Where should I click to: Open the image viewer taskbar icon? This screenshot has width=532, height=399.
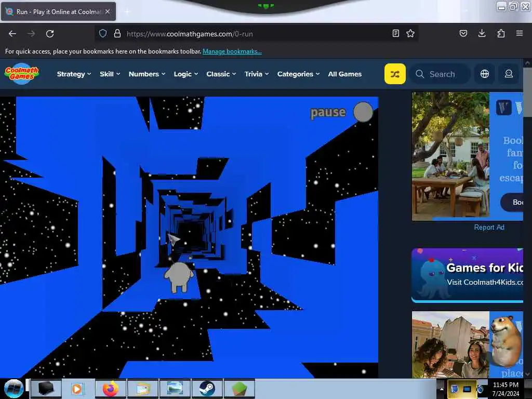pos(175,389)
